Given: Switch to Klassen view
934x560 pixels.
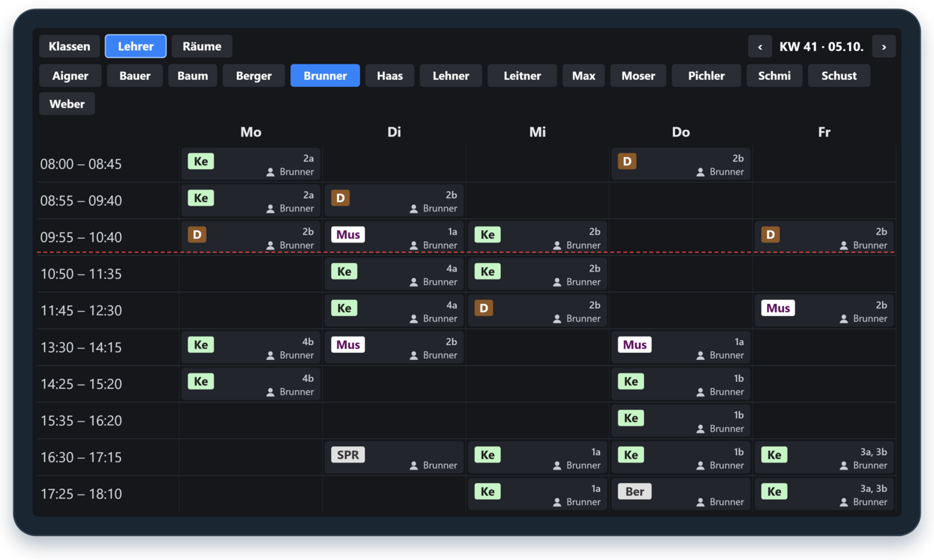Looking at the screenshot, I should (69, 47).
